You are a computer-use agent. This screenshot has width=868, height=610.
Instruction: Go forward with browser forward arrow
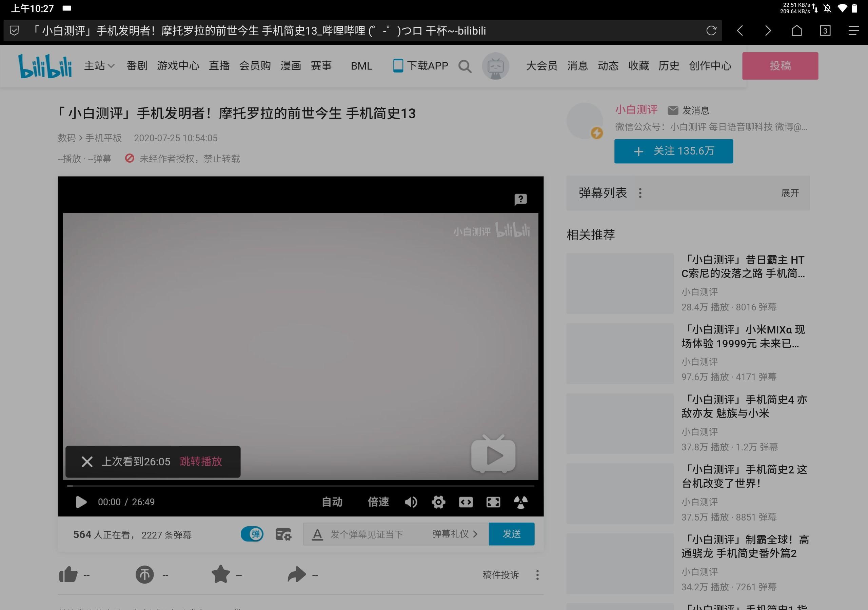768,30
